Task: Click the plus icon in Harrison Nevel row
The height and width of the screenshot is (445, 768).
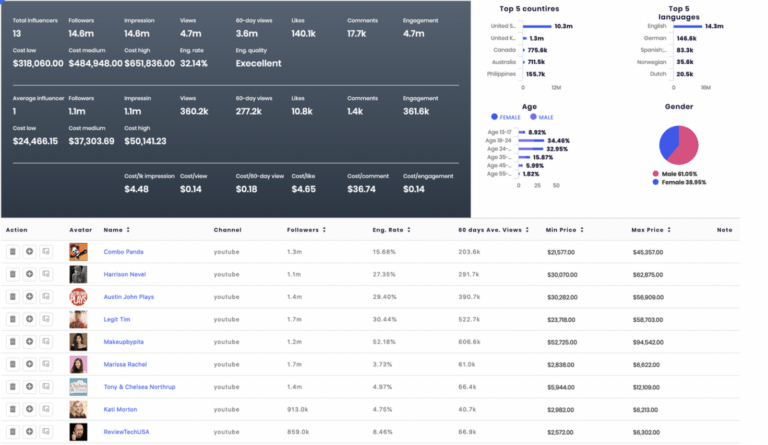Action: coord(29,274)
